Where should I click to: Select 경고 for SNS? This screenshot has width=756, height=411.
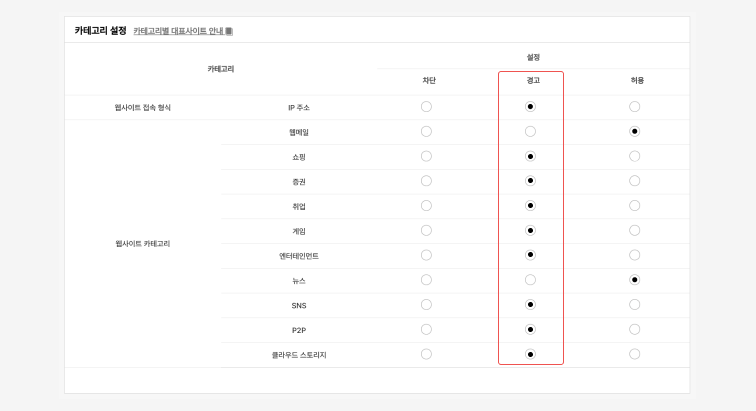pos(530,305)
